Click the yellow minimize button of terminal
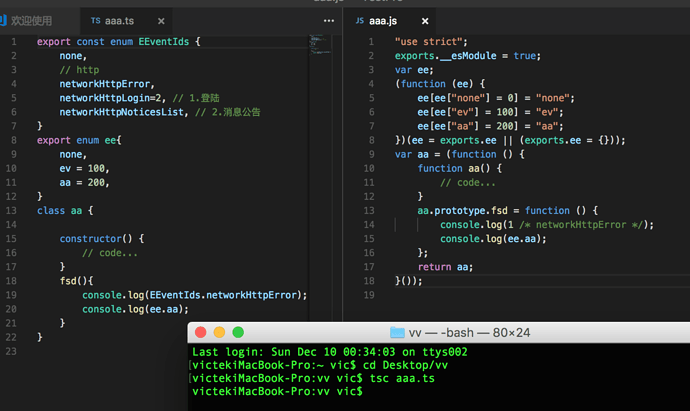690x411 pixels. point(219,332)
